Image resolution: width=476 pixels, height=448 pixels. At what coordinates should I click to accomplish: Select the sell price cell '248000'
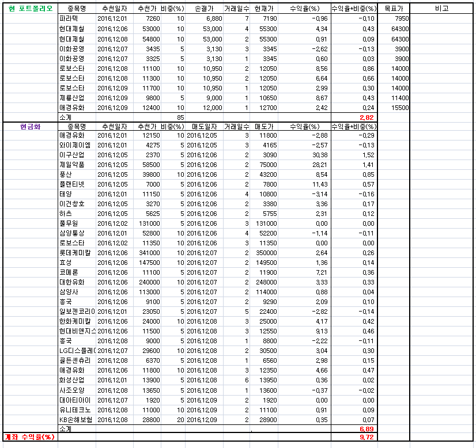(x=266, y=282)
